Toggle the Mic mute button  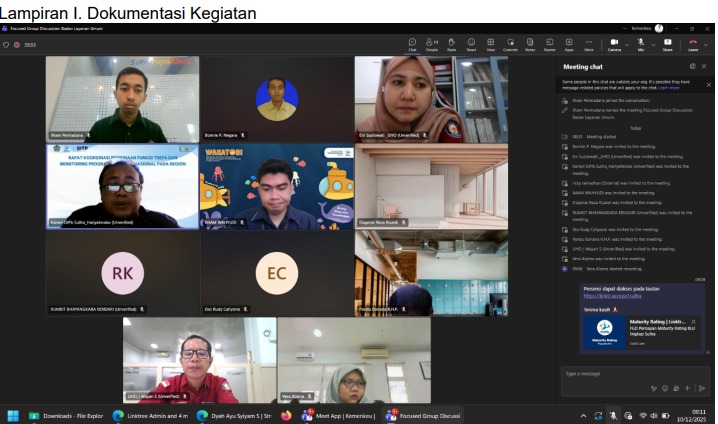tap(640, 44)
